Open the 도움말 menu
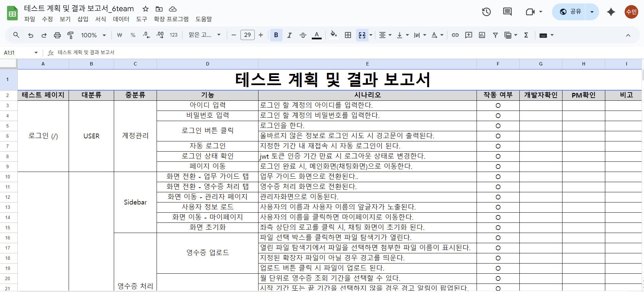Viewport: 644px width, 292px height. pos(203,19)
